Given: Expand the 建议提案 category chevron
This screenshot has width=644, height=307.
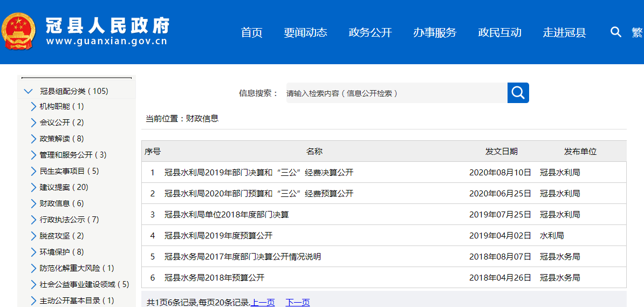Looking at the screenshot, I should (x=34, y=187).
